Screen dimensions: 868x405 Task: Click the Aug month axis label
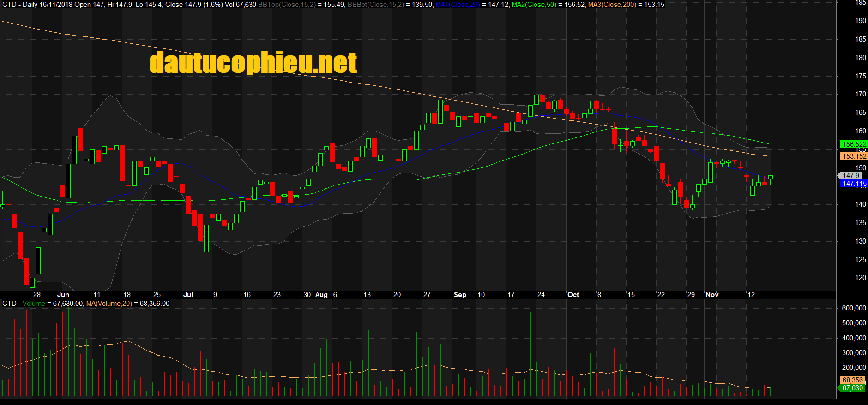tap(321, 295)
